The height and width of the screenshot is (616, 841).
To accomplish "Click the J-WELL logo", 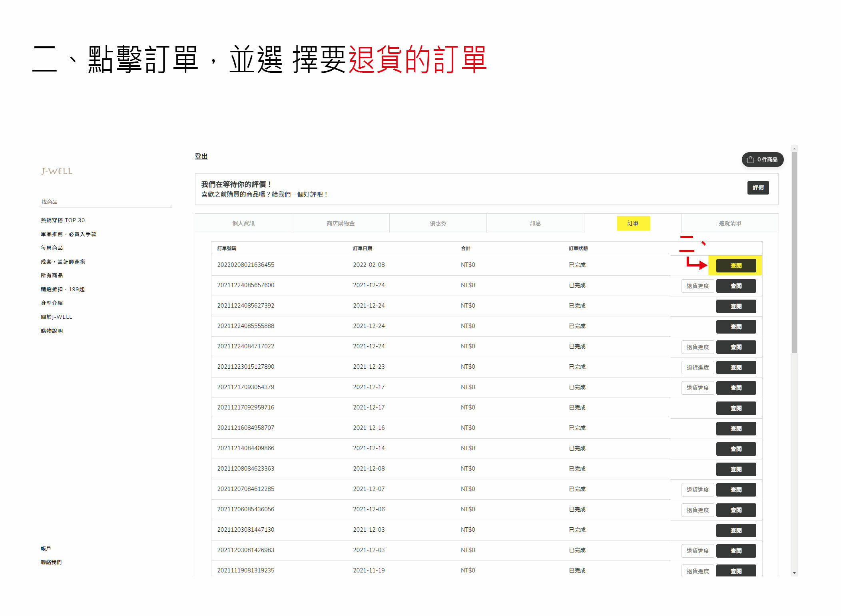I will click(57, 171).
